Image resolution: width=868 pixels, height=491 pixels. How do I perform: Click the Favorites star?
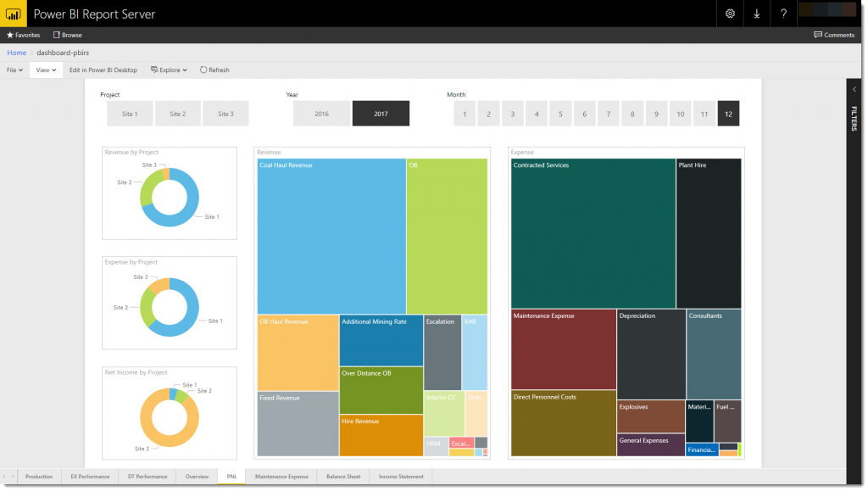tap(11, 35)
